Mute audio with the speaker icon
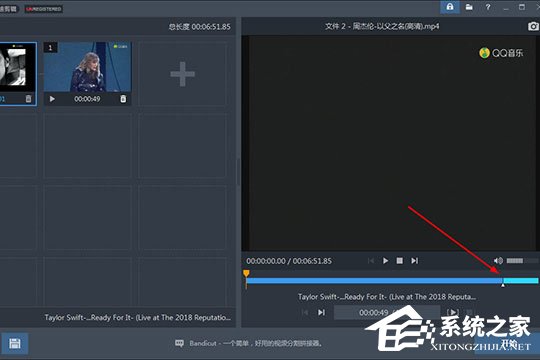This screenshot has height=360, width=540. (x=498, y=261)
